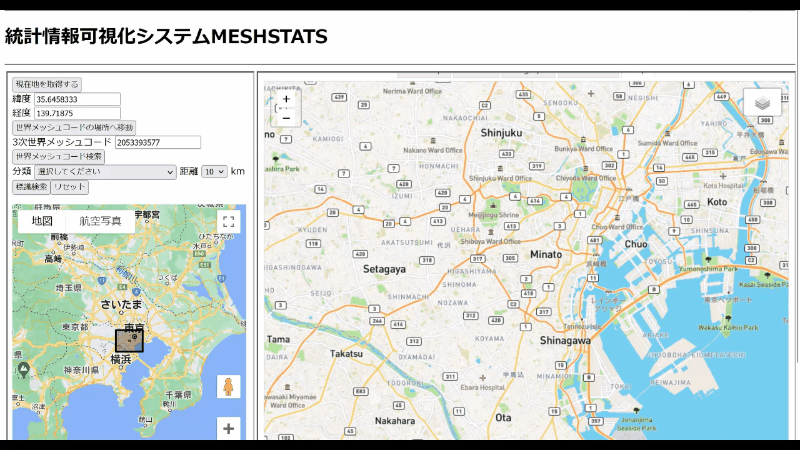Focus the 緯度 latitude input field

click(77, 99)
